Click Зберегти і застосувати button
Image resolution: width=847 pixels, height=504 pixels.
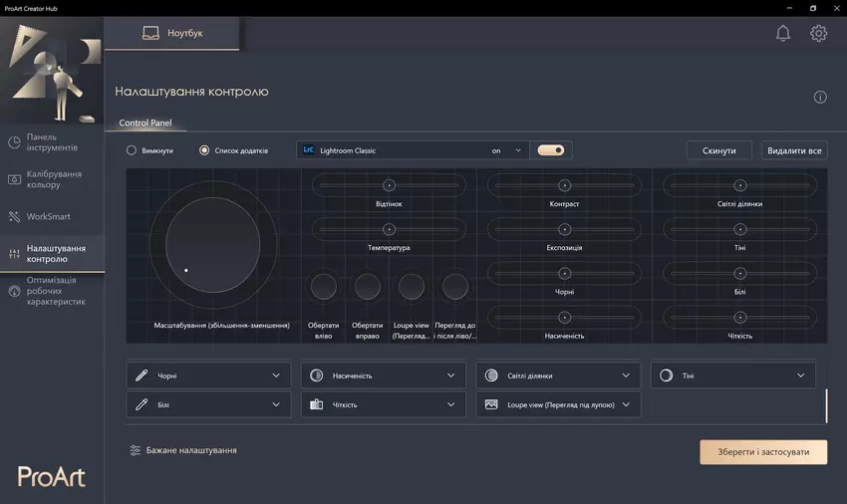coord(762,451)
